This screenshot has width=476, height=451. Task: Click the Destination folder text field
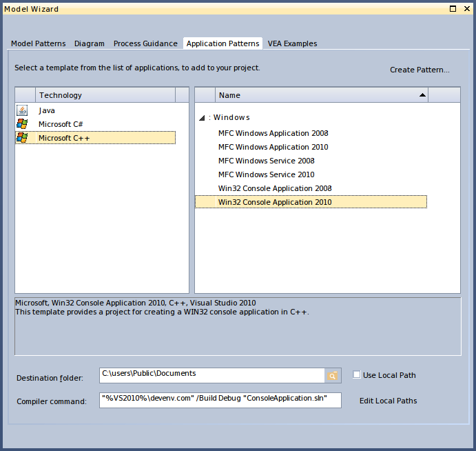(x=211, y=374)
